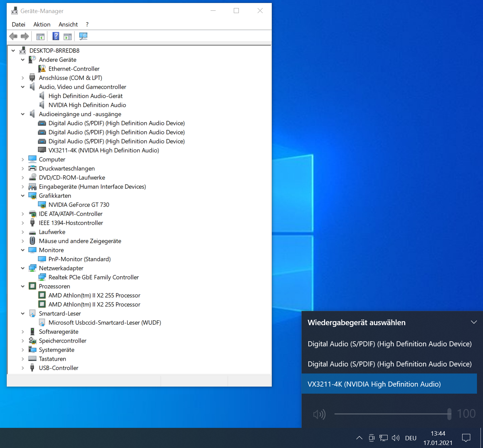The width and height of the screenshot is (483, 448).
Task: Select the Speichercontroller tree item
Action: click(x=62, y=341)
